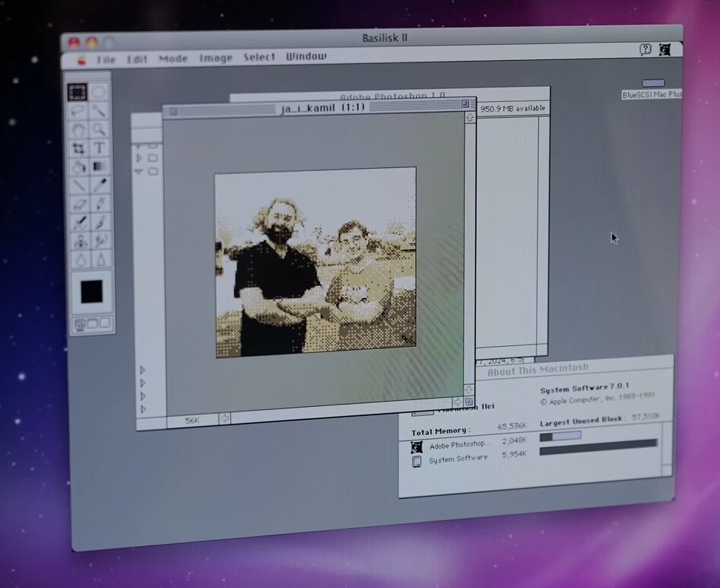Select the Zoom magnifier tool
The image size is (720, 588).
(x=99, y=129)
